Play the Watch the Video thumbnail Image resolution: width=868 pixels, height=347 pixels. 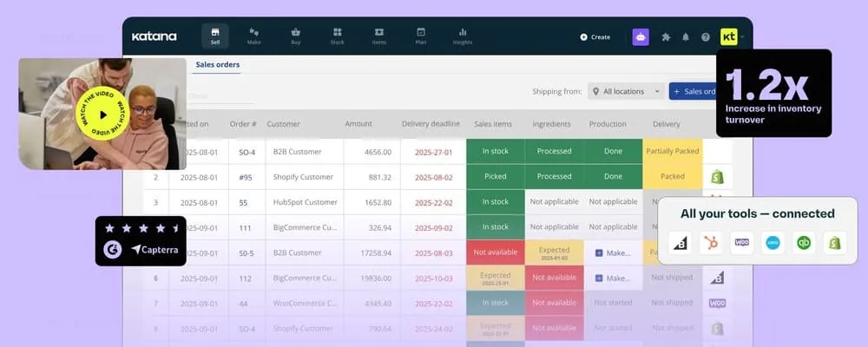tap(102, 115)
